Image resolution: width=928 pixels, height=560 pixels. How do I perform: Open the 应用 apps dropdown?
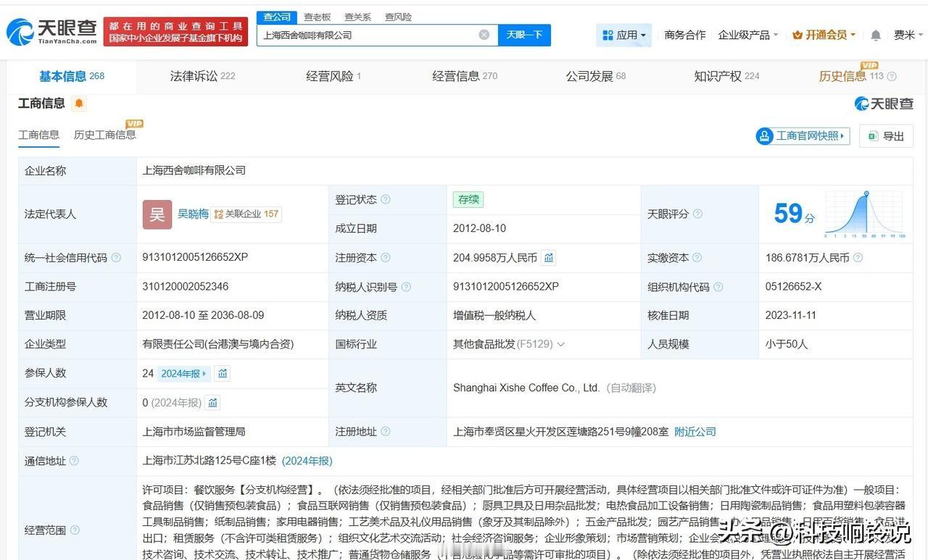(x=624, y=35)
